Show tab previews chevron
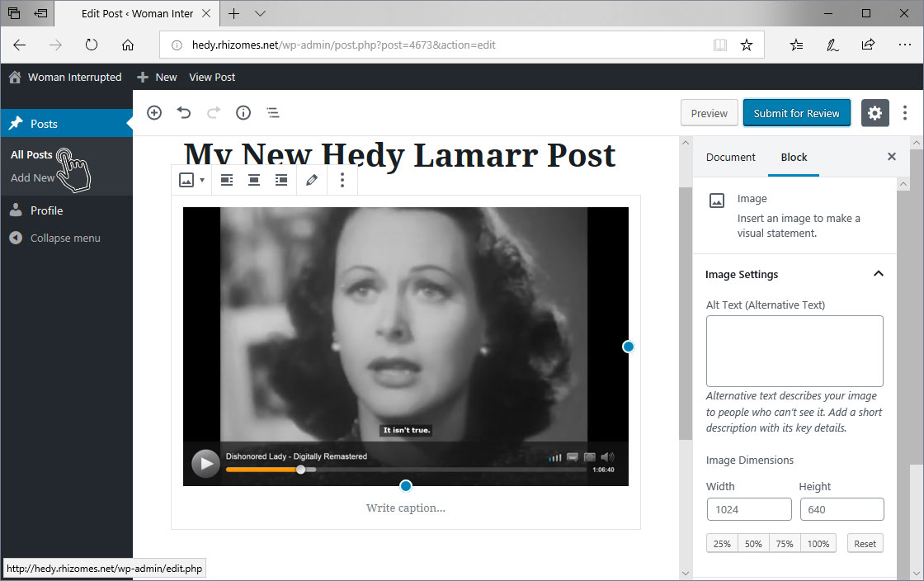 coord(260,13)
